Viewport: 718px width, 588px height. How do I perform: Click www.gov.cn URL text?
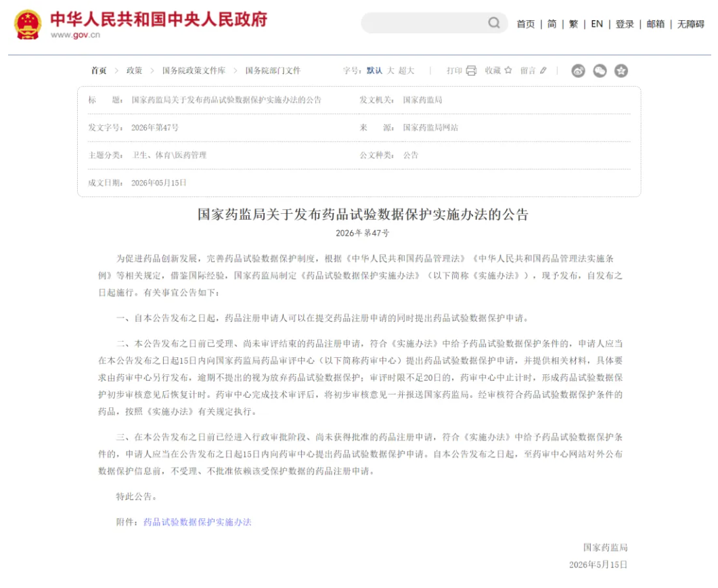[x=75, y=35]
